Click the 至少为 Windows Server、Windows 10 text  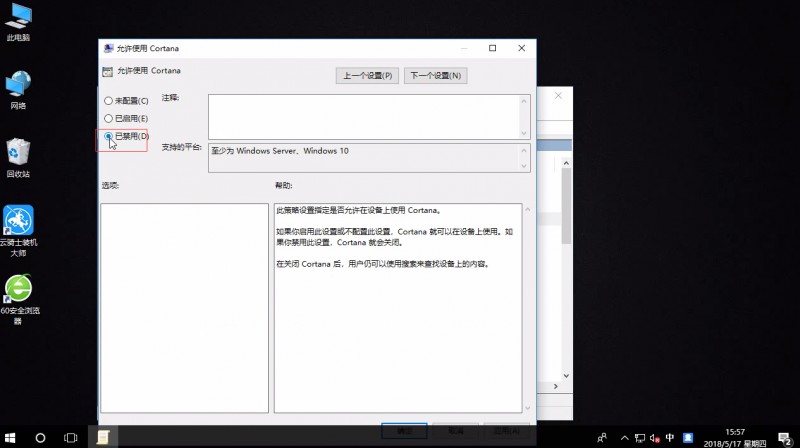point(280,151)
